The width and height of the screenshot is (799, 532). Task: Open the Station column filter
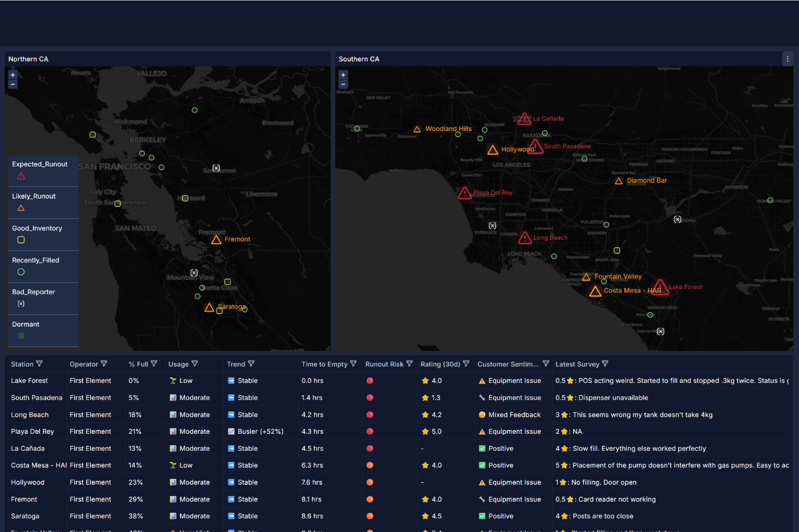pos(39,364)
